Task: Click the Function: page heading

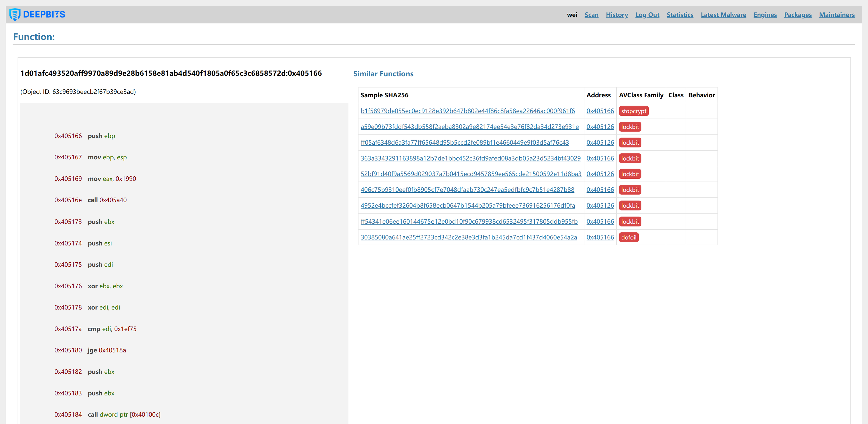Action: tap(34, 37)
